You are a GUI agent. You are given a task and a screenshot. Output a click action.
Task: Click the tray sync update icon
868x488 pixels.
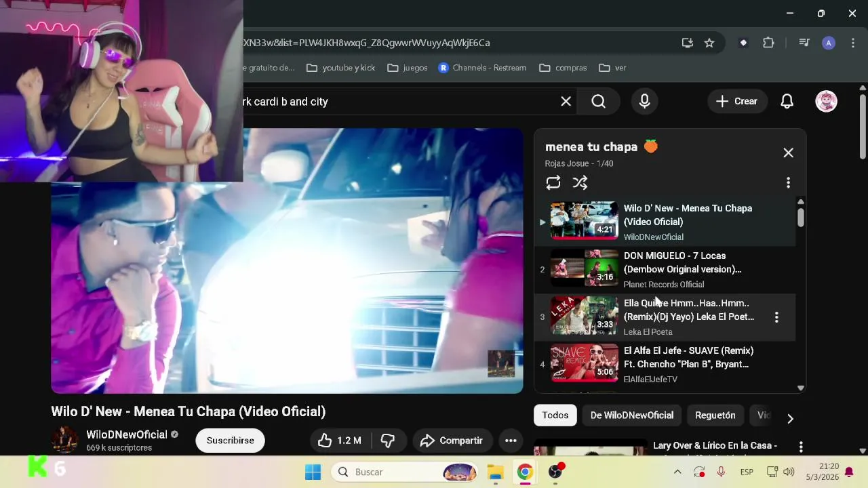[699, 472]
